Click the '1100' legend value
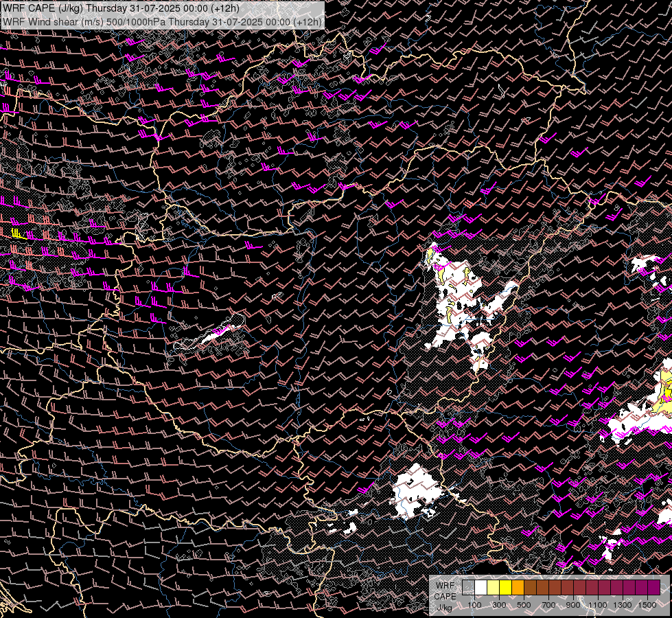This screenshot has width=672, height=618. 597,605
